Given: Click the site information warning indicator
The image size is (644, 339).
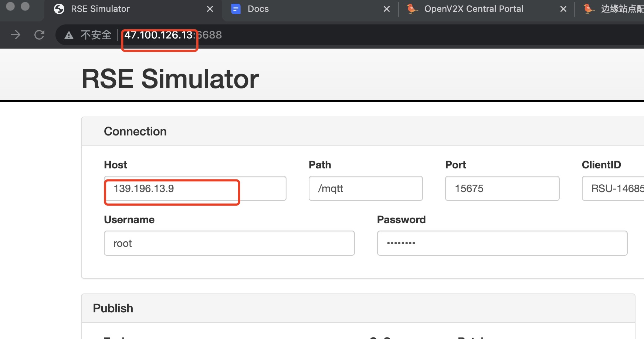Looking at the screenshot, I should (69, 34).
